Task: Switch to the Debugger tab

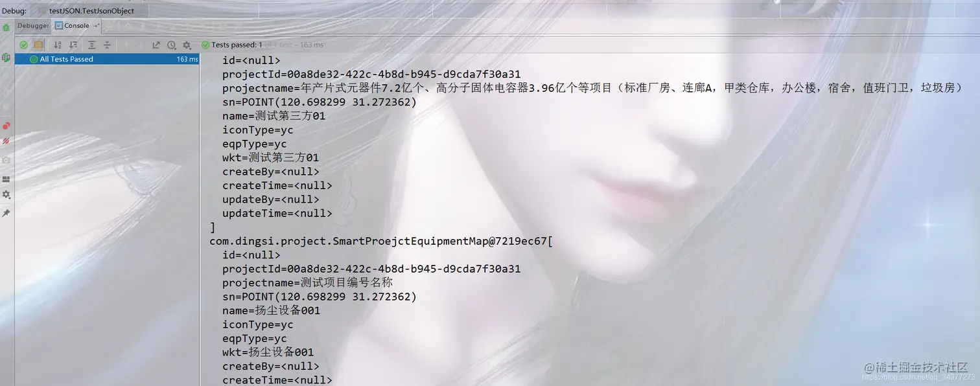Action: pyautogui.click(x=33, y=26)
